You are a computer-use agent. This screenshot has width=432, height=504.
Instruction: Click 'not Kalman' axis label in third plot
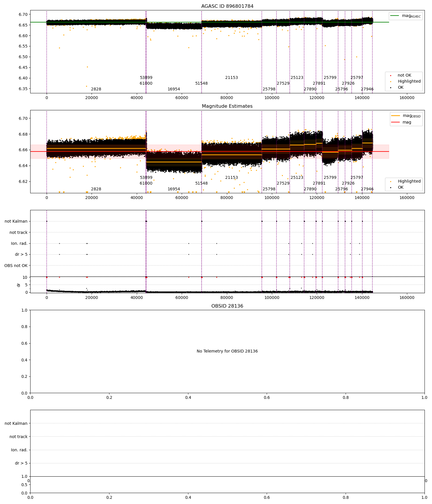tap(16, 221)
